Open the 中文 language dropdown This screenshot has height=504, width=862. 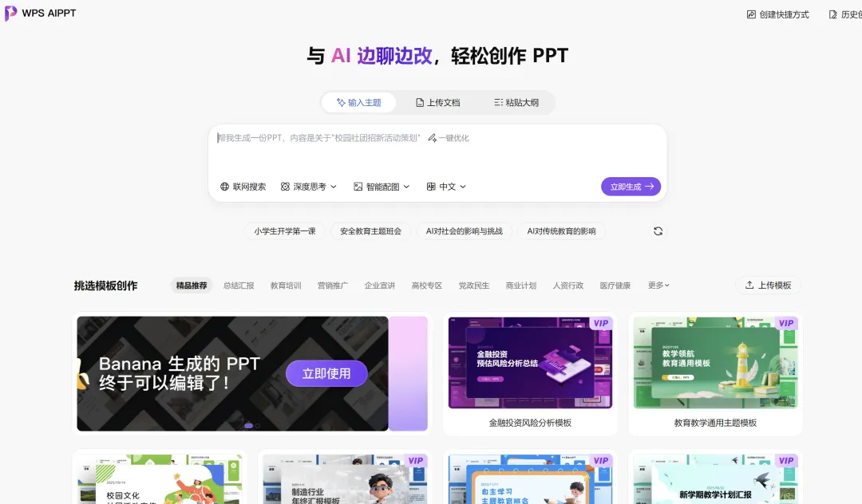click(x=446, y=187)
